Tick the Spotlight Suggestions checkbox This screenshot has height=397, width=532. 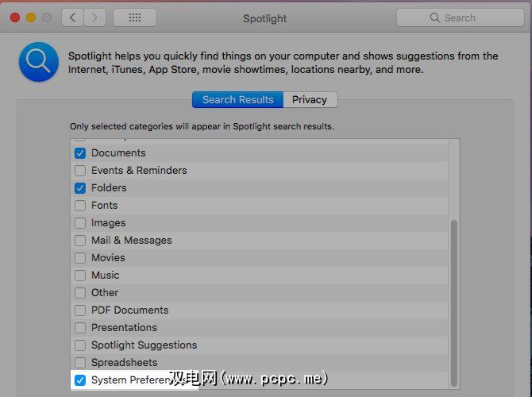[x=80, y=345]
